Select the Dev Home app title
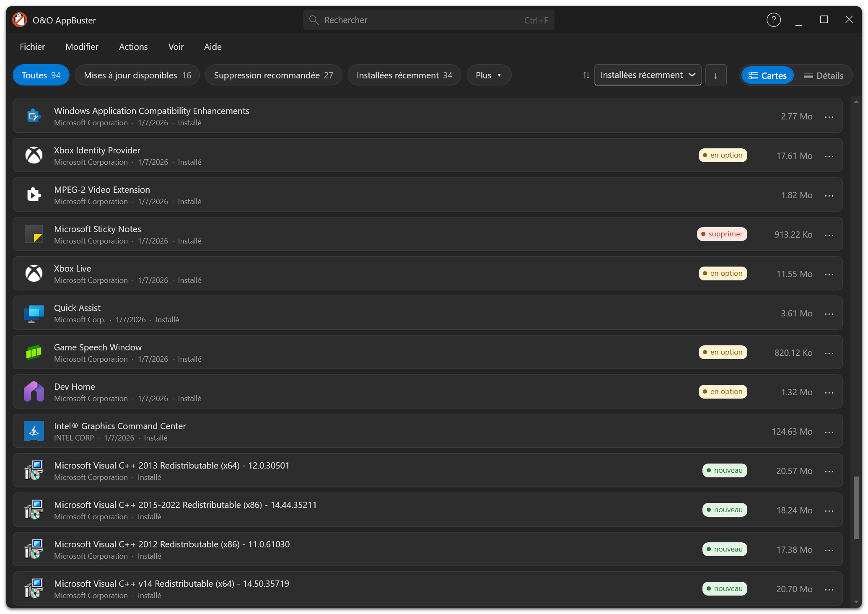The height and width of the screenshot is (614, 868). [74, 386]
